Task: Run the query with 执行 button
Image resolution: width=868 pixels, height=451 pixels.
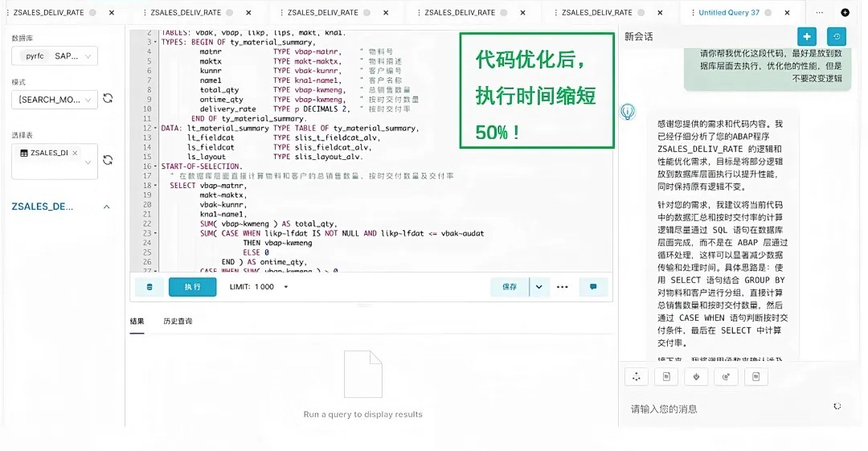Action: 192,287
